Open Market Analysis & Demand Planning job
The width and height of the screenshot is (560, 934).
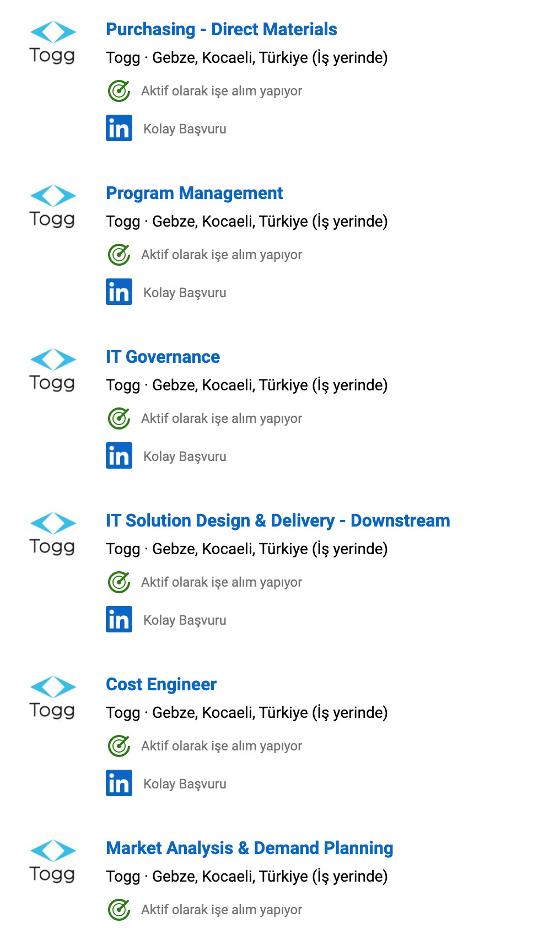[x=249, y=848]
